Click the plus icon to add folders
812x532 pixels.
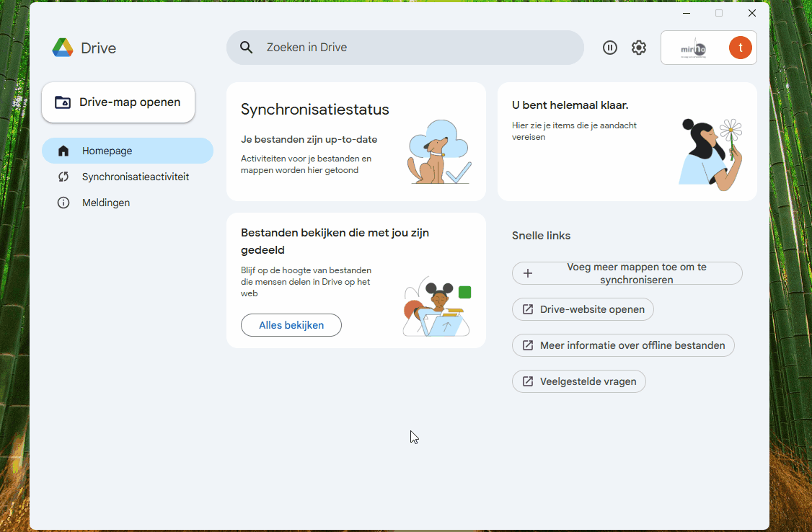pyautogui.click(x=528, y=273)
